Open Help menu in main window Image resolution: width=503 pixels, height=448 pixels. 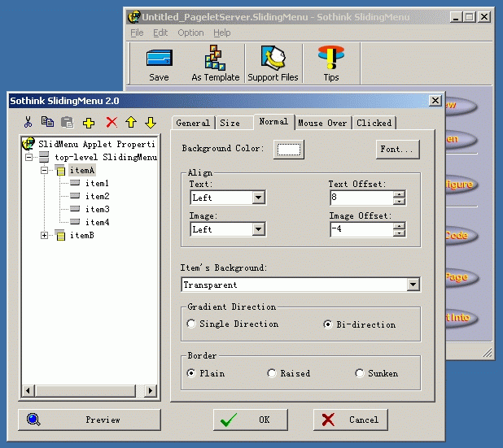coord(222,33)
